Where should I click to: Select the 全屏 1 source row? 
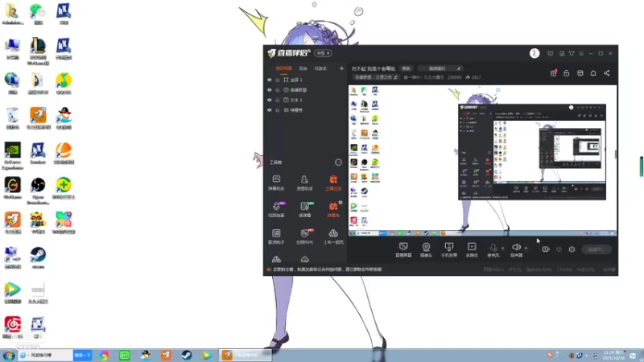[305, 80]
